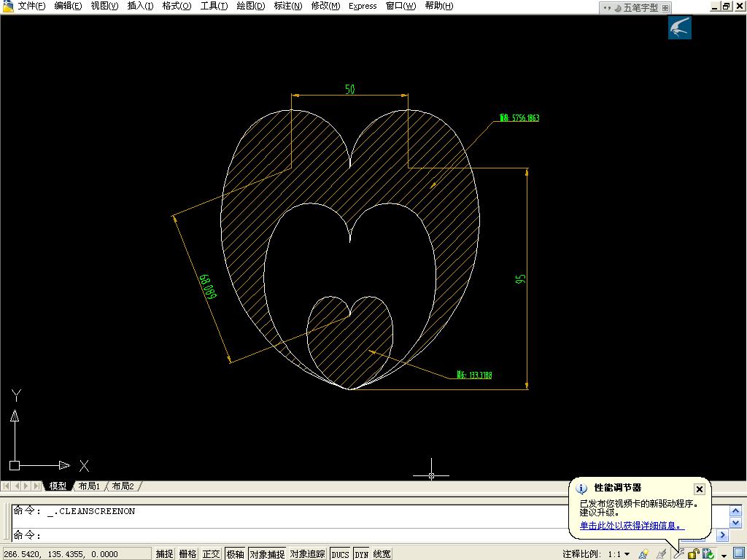This screenshot has width=747, height=560.
Task: Select the 95 vertical dimension text
Action: pyautogui.click(x=521, y=279)
